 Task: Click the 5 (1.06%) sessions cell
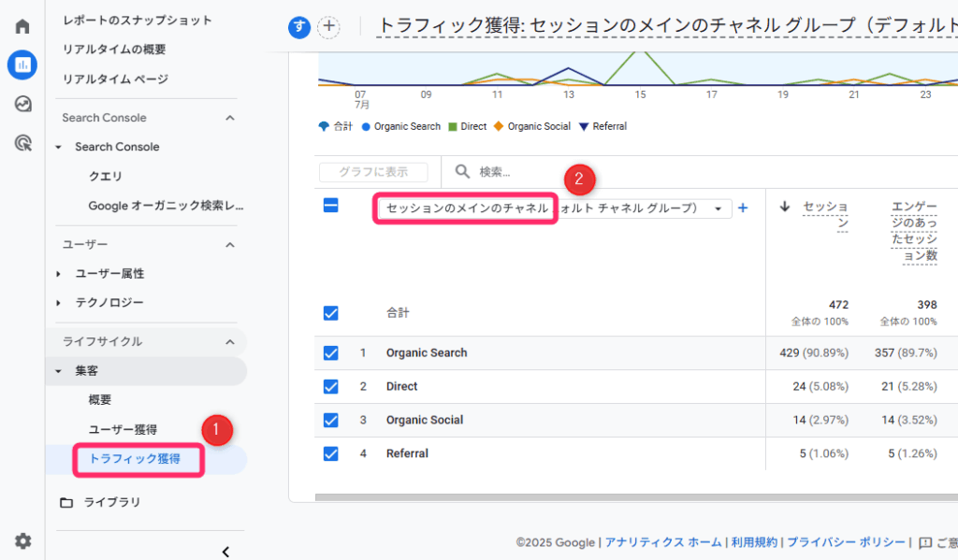pos(823,453)
